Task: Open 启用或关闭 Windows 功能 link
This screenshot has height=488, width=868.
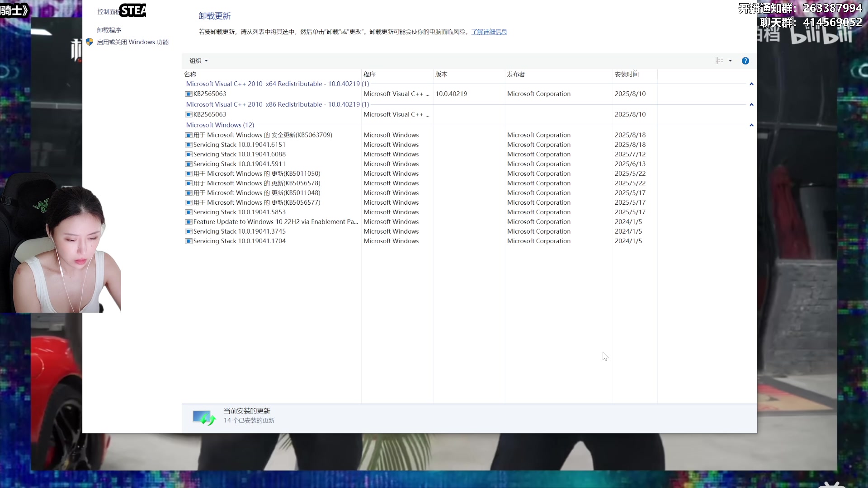Action: click(132, 42)
